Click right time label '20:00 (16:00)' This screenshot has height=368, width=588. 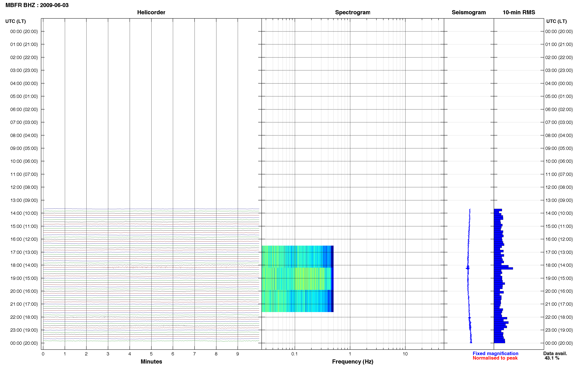point(559,291)
